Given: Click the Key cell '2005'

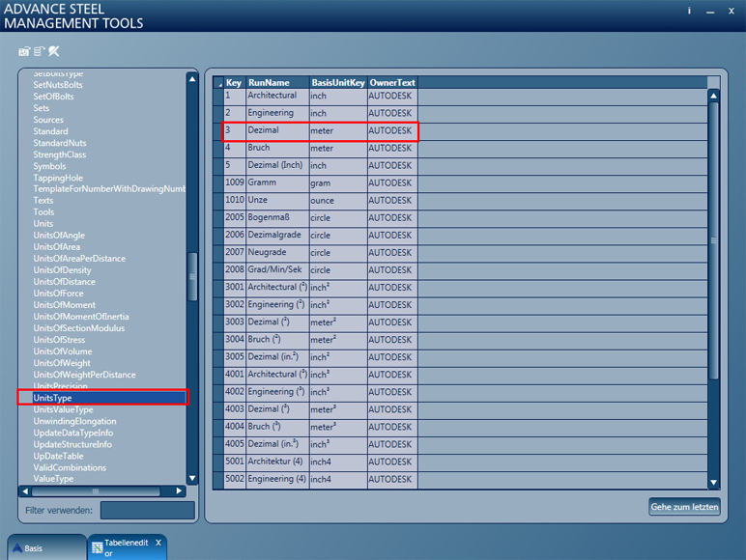Looking at the screenshot, I should (235, 218).
